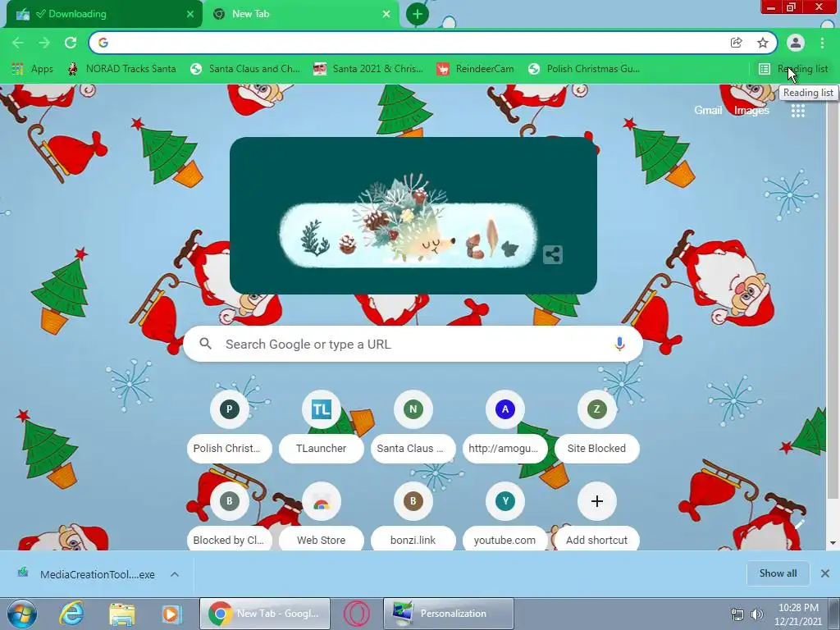Switch to the Personalization window on the taskbar
The image size is (840, 630).
449,614
